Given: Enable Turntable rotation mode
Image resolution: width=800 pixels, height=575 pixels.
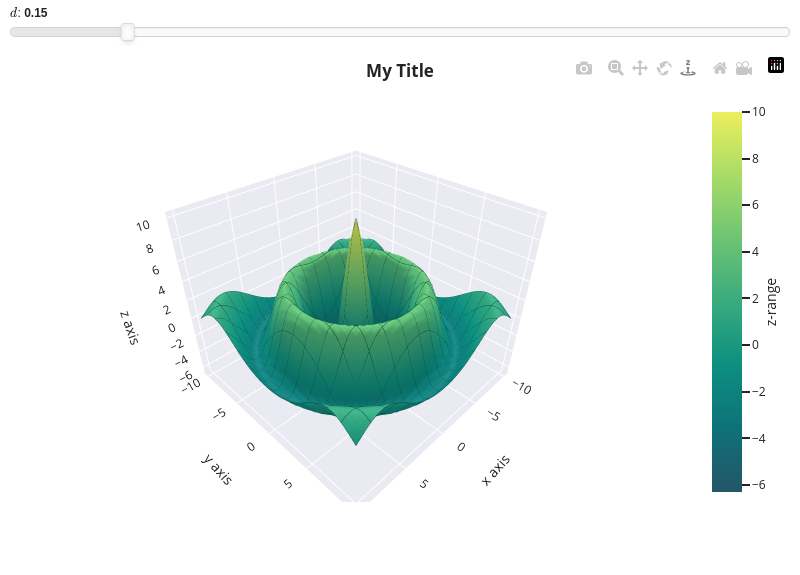Looking at the screenshot, I should coord(688,68).
